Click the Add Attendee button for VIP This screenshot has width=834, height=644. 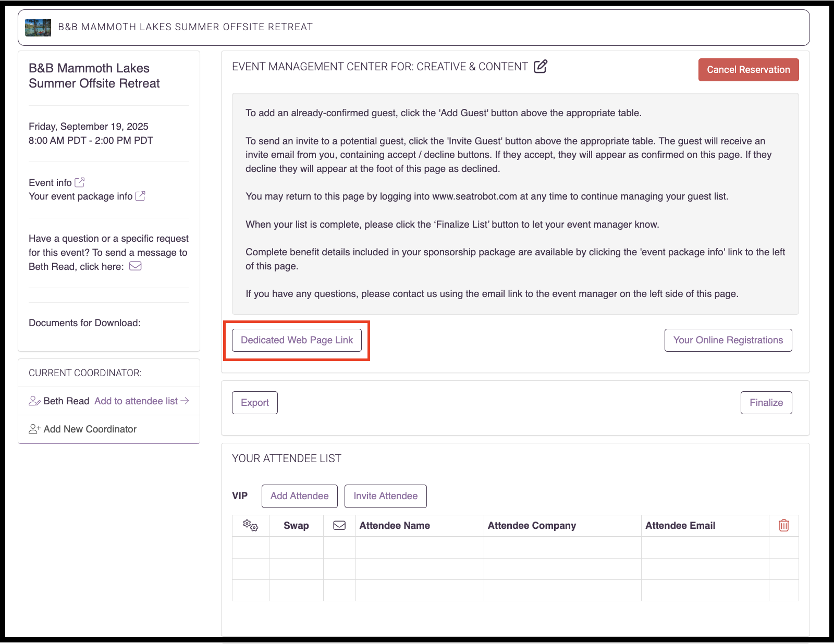click(300, 496)
